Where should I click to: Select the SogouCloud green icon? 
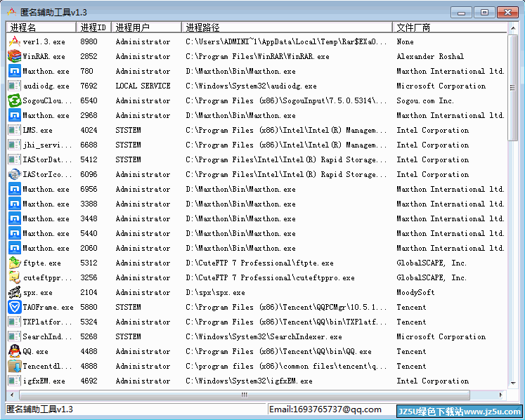click(14, 100)
